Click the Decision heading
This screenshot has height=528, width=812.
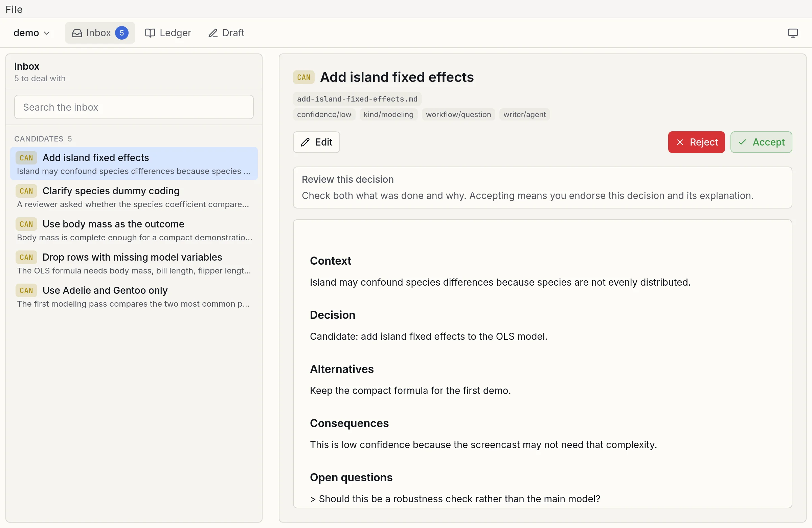[332, 315]
